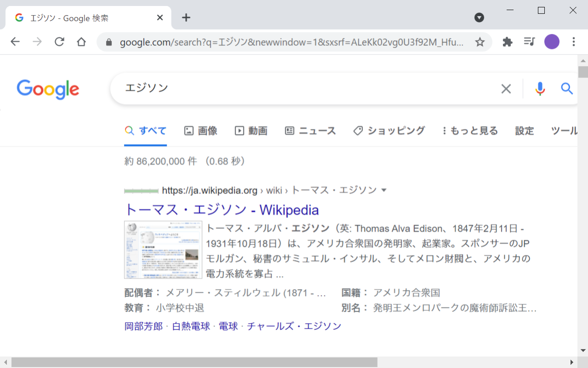
Task: Go back to previous page
Action: tap(15, 42)
